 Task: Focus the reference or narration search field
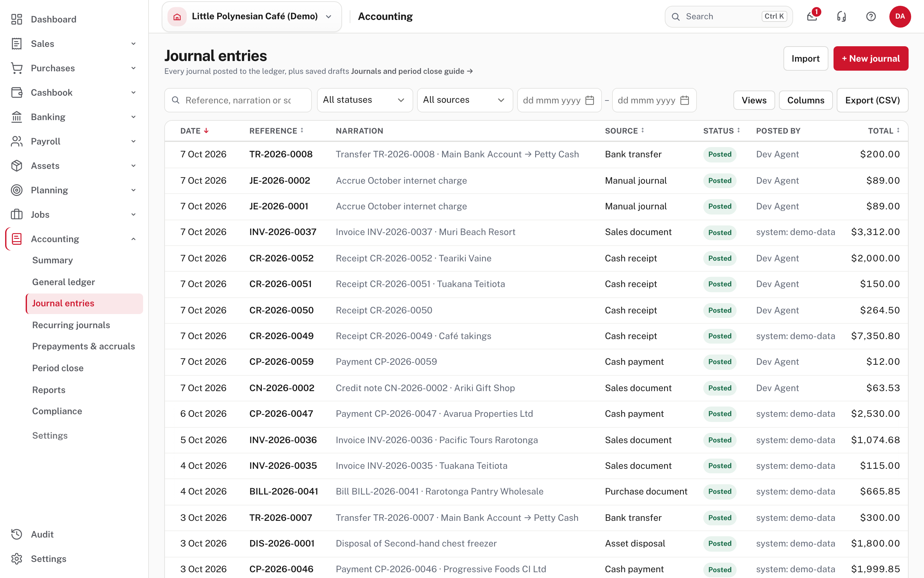[x=238, y=100]
